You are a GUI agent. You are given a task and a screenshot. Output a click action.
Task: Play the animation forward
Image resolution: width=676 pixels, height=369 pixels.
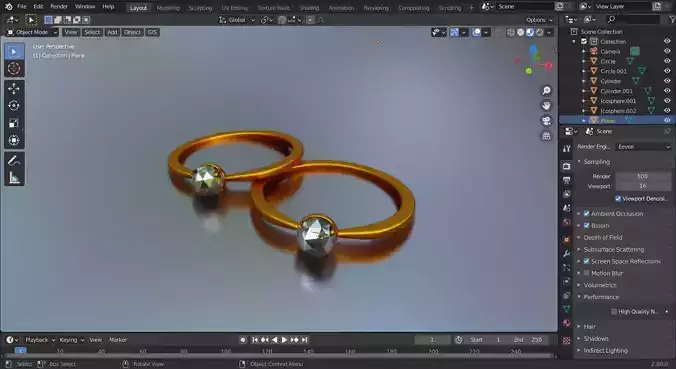(285, 340)
